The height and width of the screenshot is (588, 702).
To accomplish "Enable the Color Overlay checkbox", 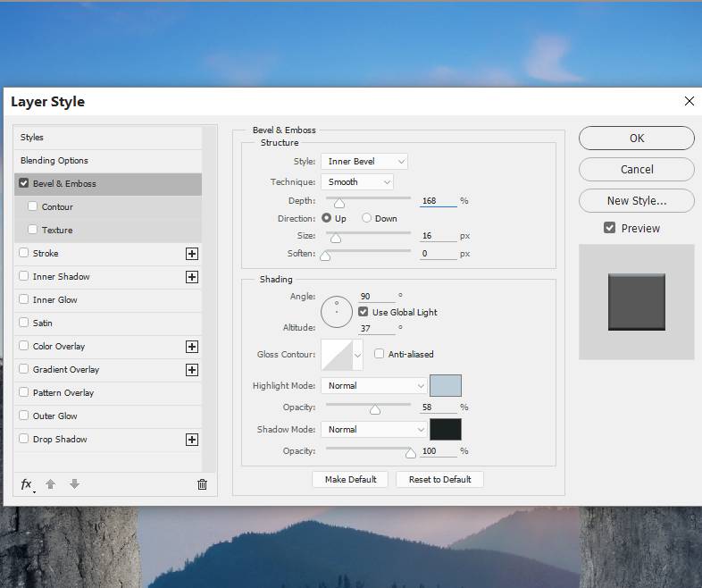I will click(x=24, y=346).
